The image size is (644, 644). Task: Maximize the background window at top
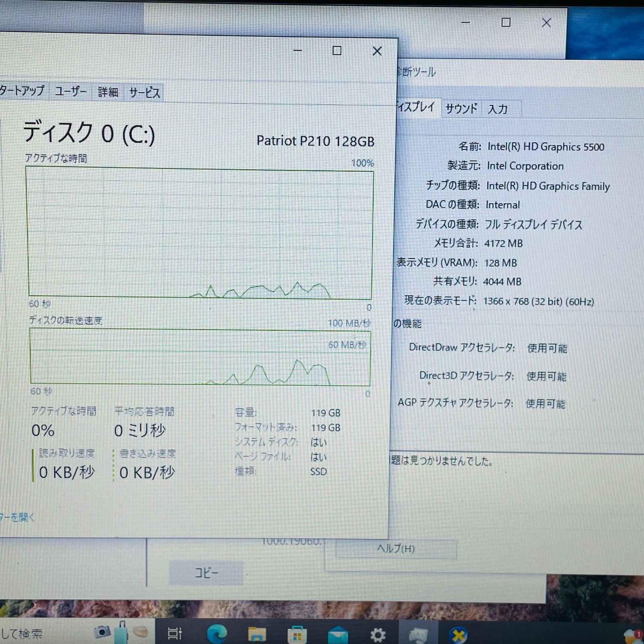click(x=506, y=22)
